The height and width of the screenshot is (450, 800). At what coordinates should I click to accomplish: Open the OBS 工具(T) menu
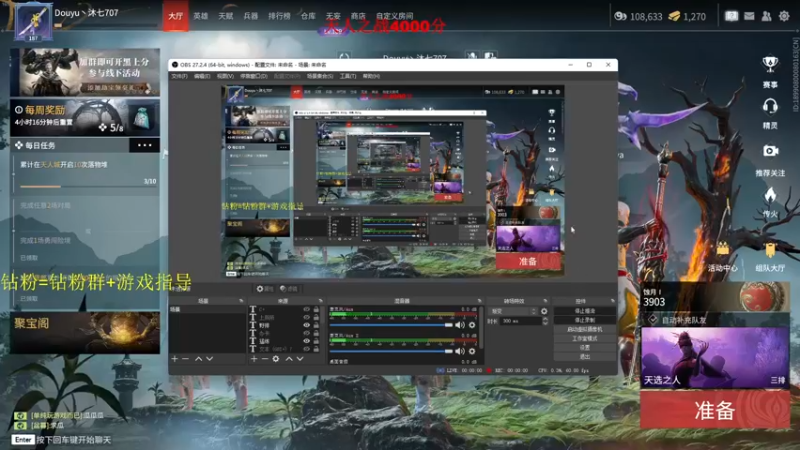348,76
